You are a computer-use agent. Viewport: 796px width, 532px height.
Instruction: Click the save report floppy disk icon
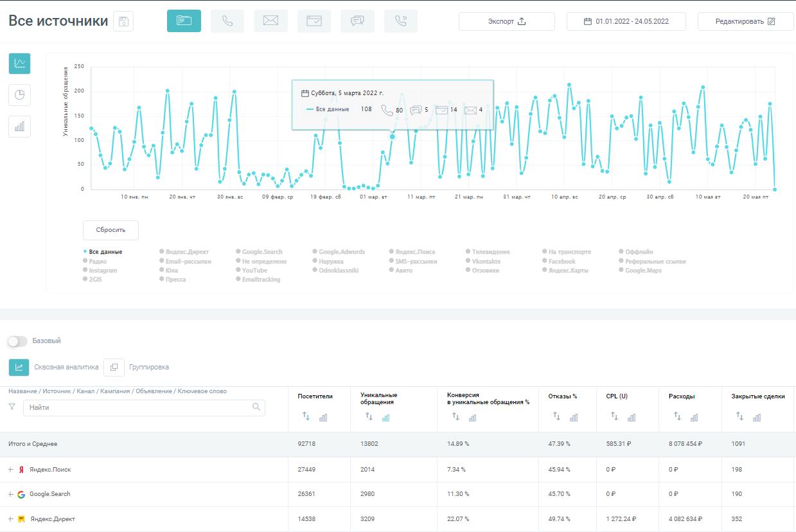click(x=123, y=21)
